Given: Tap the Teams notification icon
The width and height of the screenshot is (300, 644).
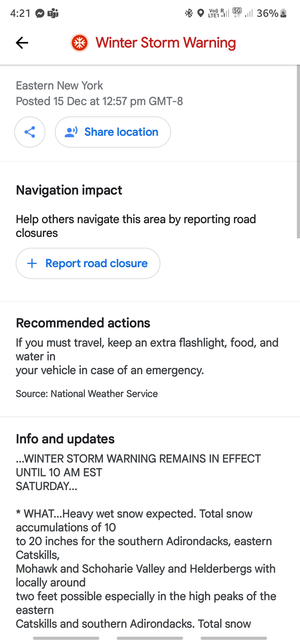Looking at the screenshot, I should click(53, 13).
